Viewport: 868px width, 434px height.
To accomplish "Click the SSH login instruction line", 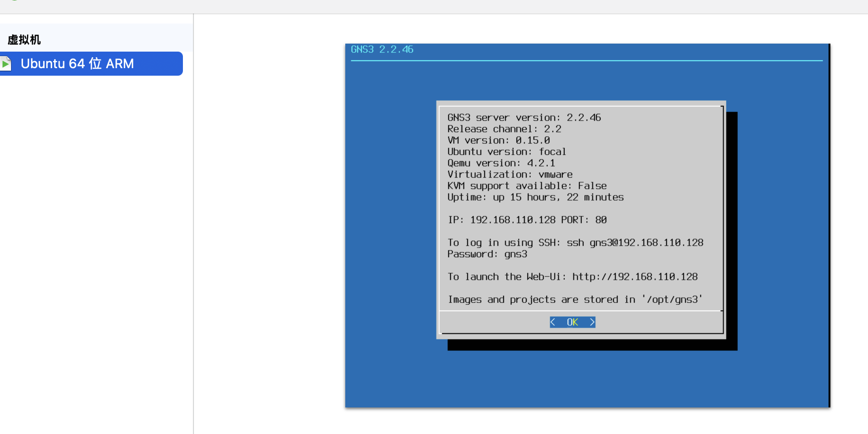I will (575, 243).
